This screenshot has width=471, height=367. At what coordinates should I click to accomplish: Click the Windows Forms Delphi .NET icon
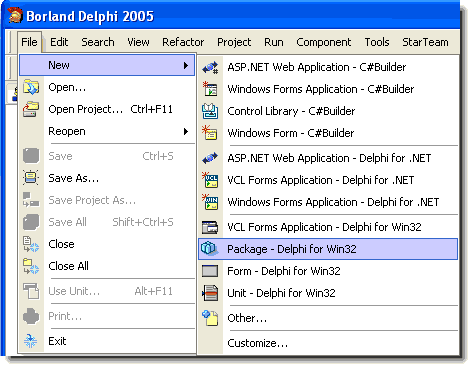[210, 202]
